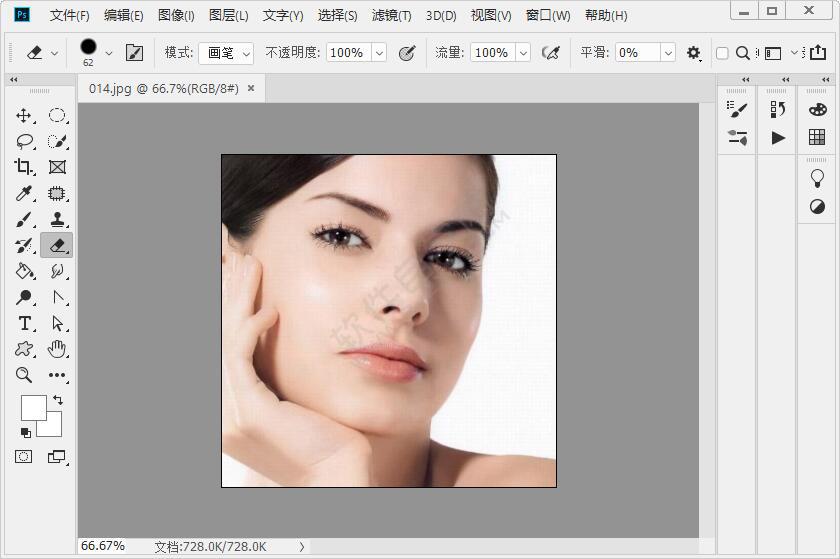Screen dimensions: 840x559
Task: Open the History panel icon
Action: [777, 109]
